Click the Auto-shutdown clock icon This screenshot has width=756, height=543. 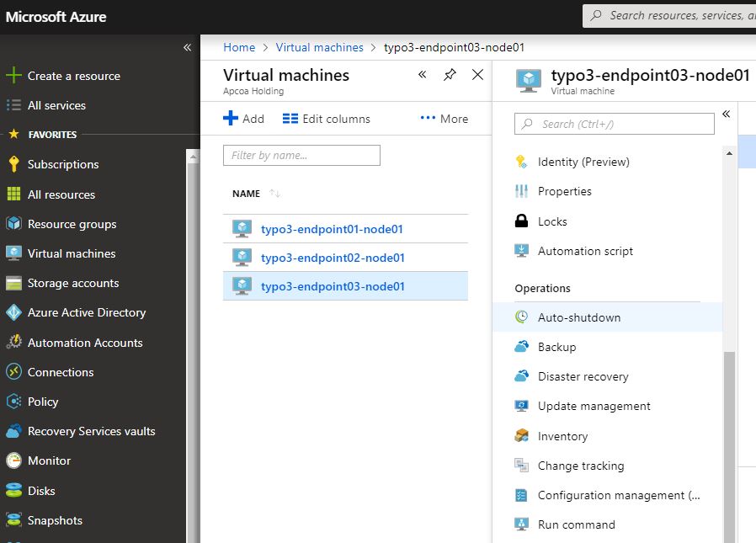click(521, 317)
